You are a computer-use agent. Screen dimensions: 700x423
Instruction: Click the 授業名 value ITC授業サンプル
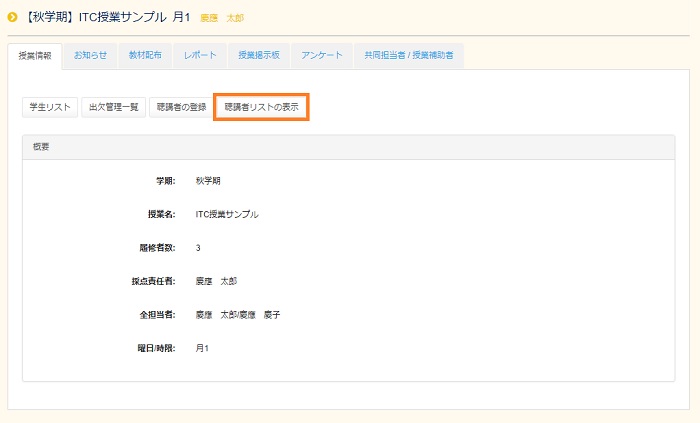[x=227, y=214]
